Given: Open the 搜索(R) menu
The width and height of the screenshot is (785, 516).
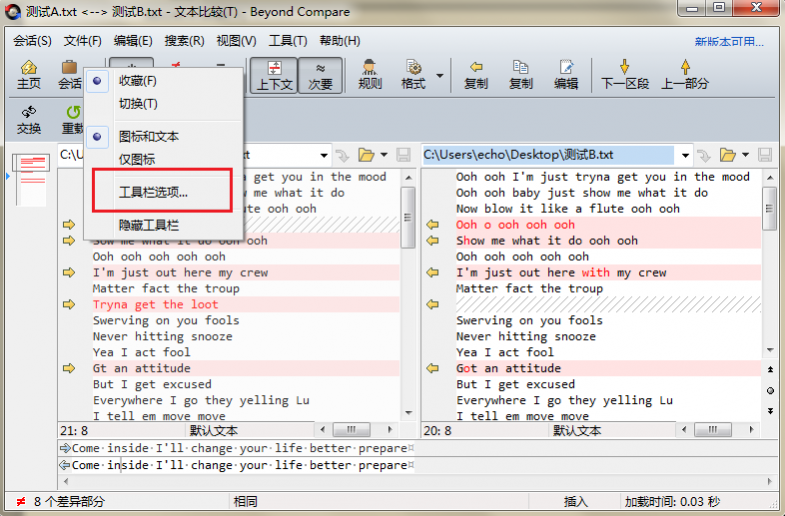Looking at the screenshot, I should tap(184, 41).
